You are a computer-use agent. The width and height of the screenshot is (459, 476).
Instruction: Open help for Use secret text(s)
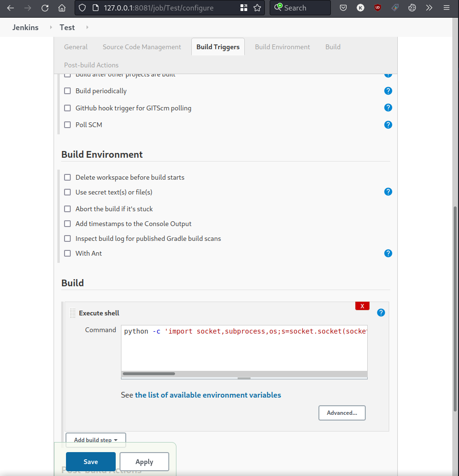point(388,192)
